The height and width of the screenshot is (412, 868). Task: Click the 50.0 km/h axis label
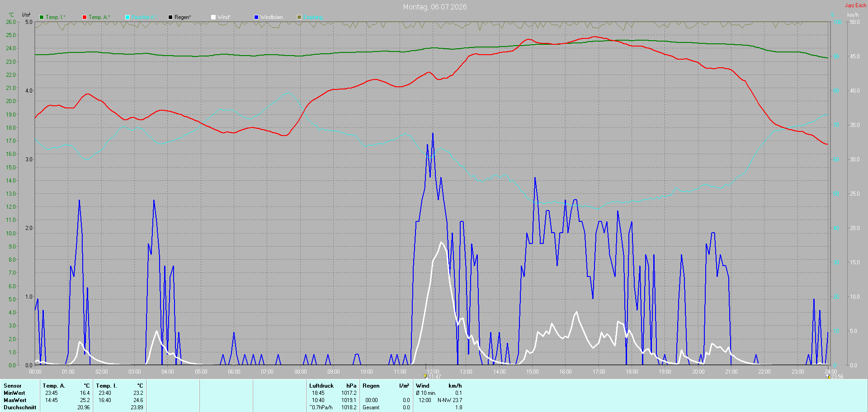click(x=855, y=22)
